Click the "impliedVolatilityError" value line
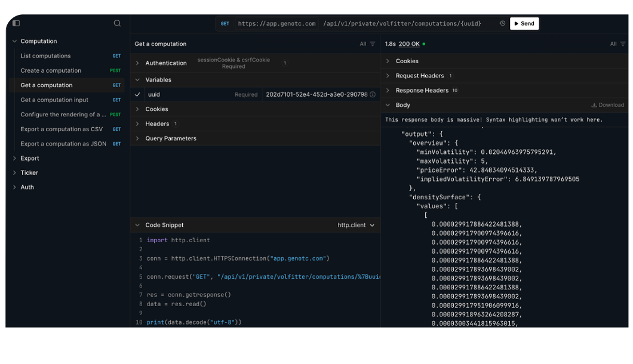The image size is (633, 364). (x=498, y=179)
